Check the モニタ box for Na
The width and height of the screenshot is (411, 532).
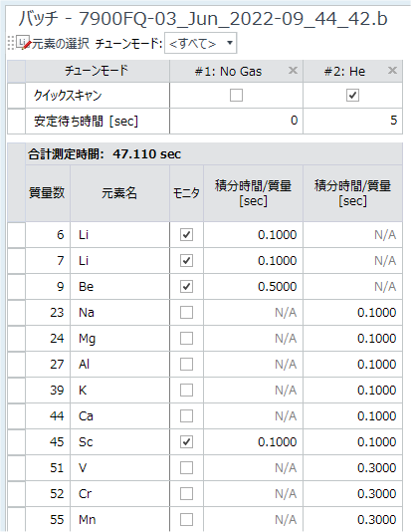coord(186,313)
